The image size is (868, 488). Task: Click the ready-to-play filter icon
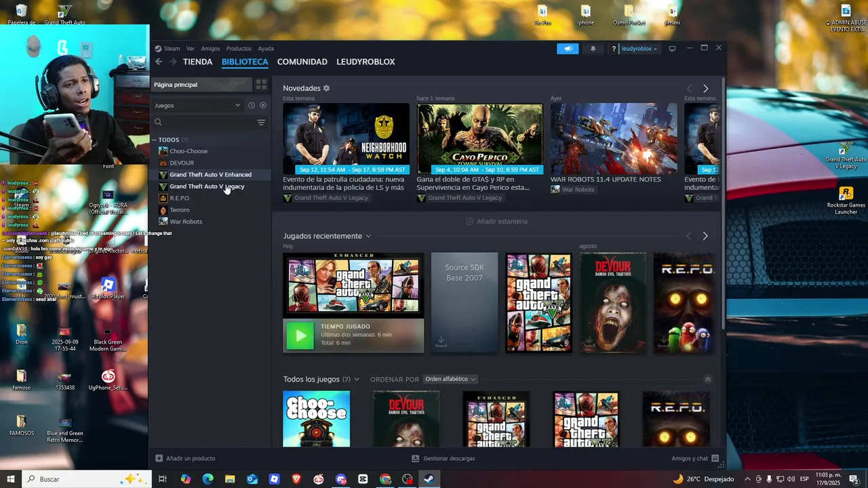263,105
